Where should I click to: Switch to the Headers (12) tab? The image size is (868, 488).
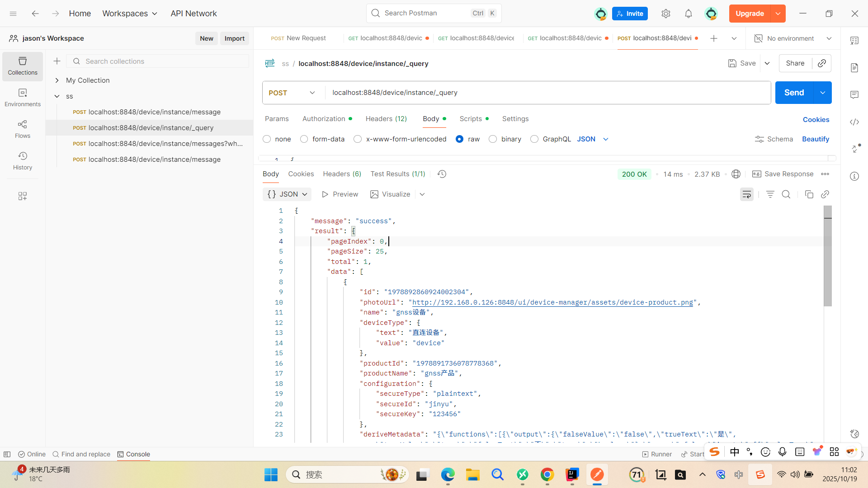(x=386, y=119)
